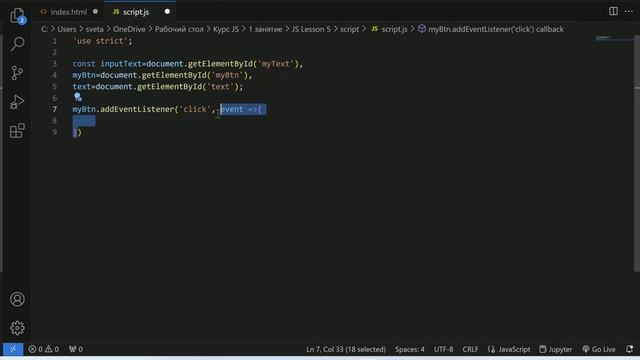640x360 pixels.
Task: Click Jupyter status bar item
Action: point(556,349)
